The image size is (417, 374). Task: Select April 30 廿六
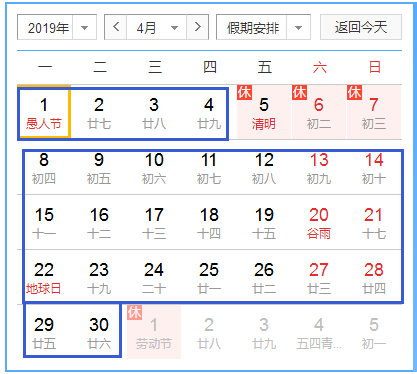(99, 333)
